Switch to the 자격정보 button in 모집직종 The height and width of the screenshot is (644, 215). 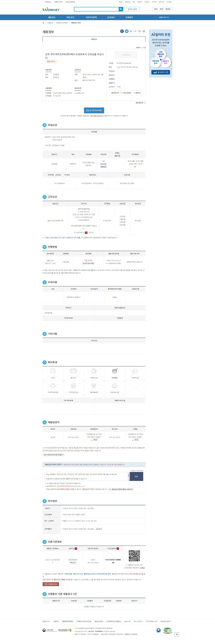point(67,175)
